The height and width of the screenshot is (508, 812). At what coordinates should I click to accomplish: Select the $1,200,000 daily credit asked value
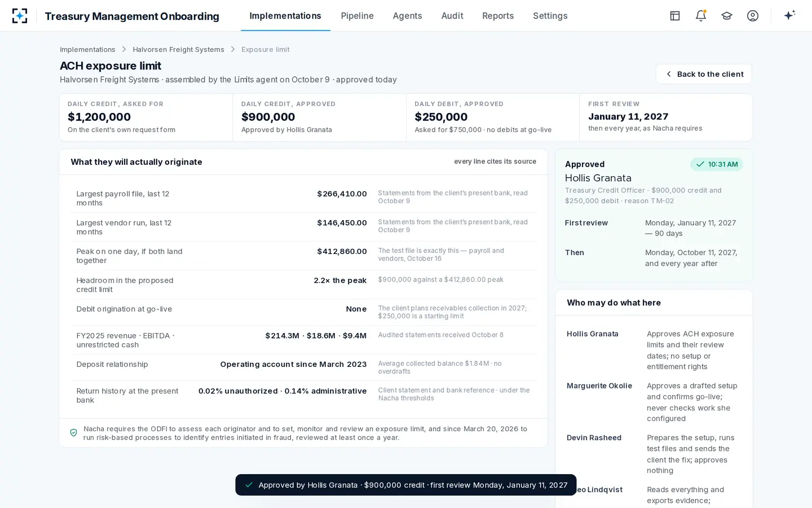99,117
